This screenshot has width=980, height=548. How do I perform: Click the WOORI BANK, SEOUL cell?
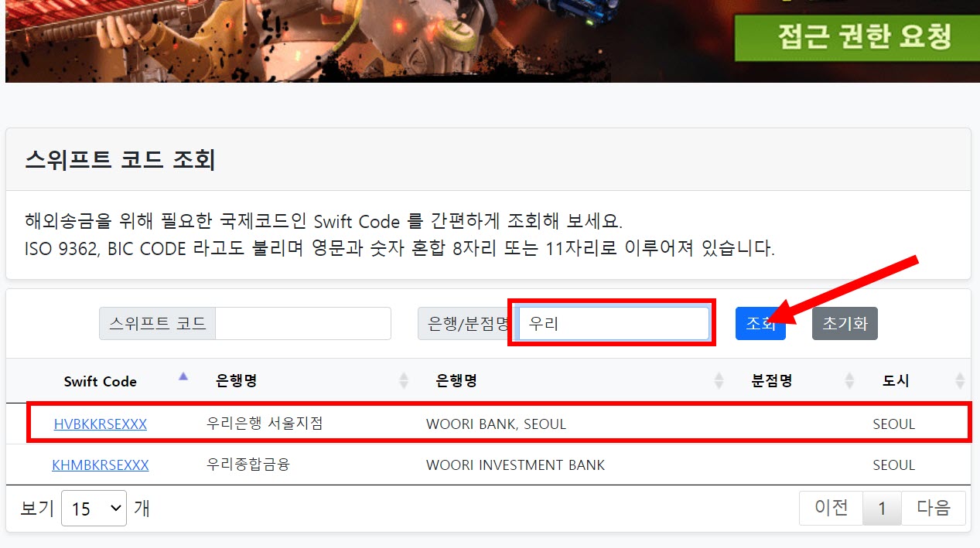(x=496, y=424)
